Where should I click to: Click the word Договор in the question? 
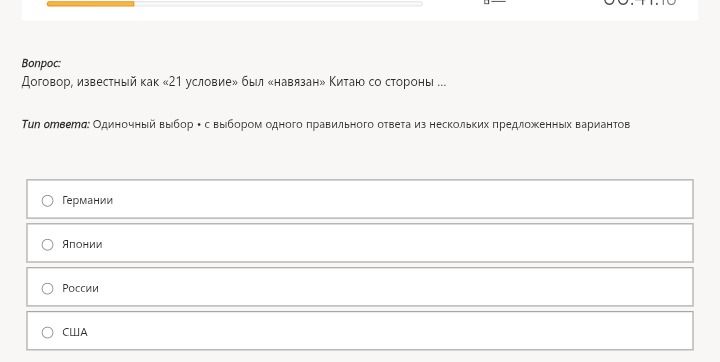click(47, 83)
